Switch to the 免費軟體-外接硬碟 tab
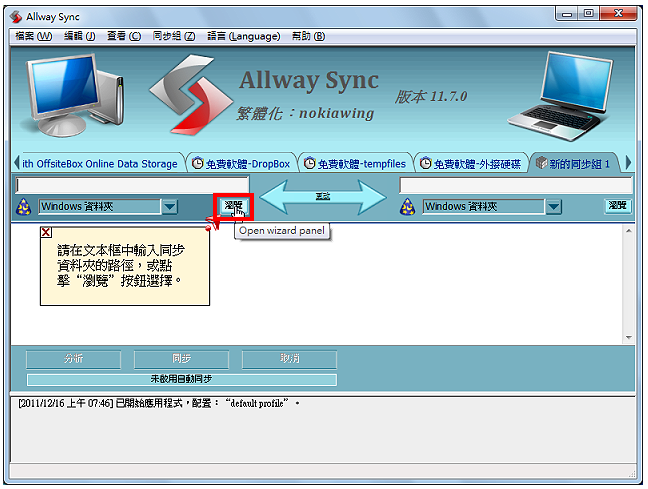648x489 pixels. [x=471, y=164]
